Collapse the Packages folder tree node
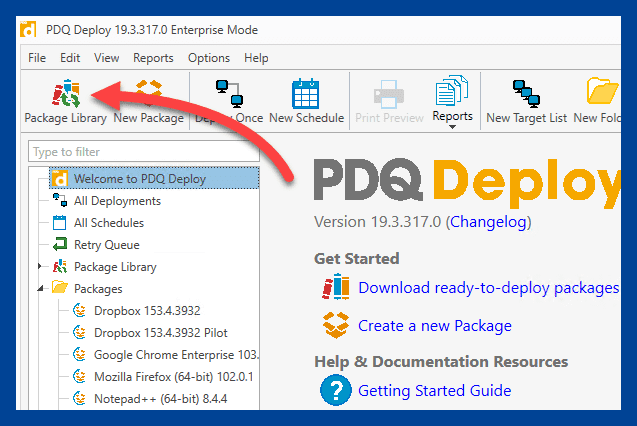The width and height of the screenshot is (637, 426). (40, 288)
